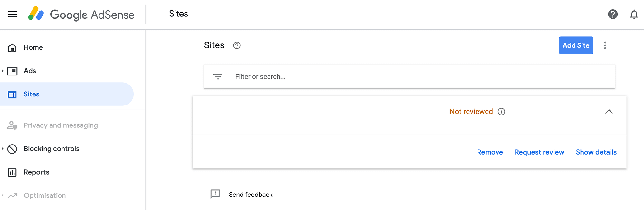Click the filter icon in the search bar
The image size is (644, 210).
[218, 76]
